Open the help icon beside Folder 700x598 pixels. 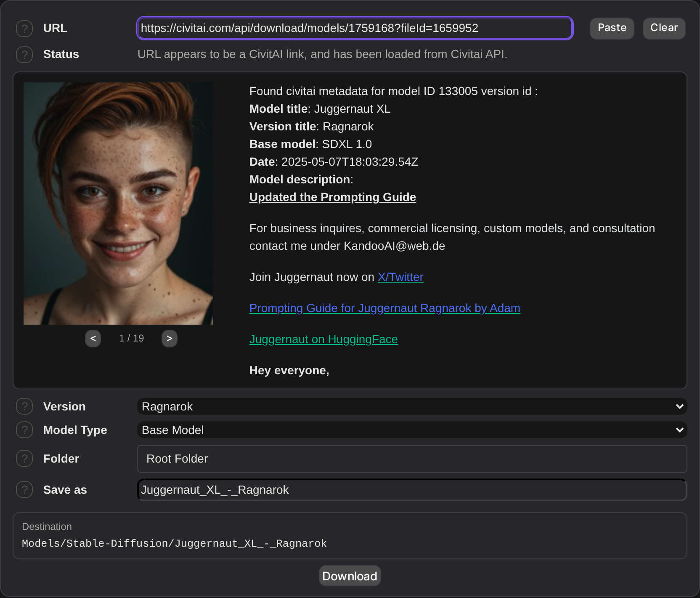(24, 459)
